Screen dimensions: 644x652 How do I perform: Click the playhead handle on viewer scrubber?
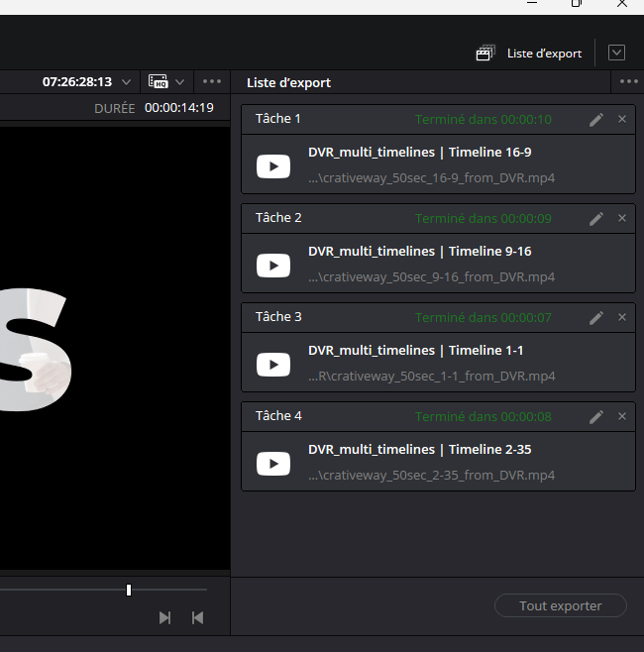point(129,590)
